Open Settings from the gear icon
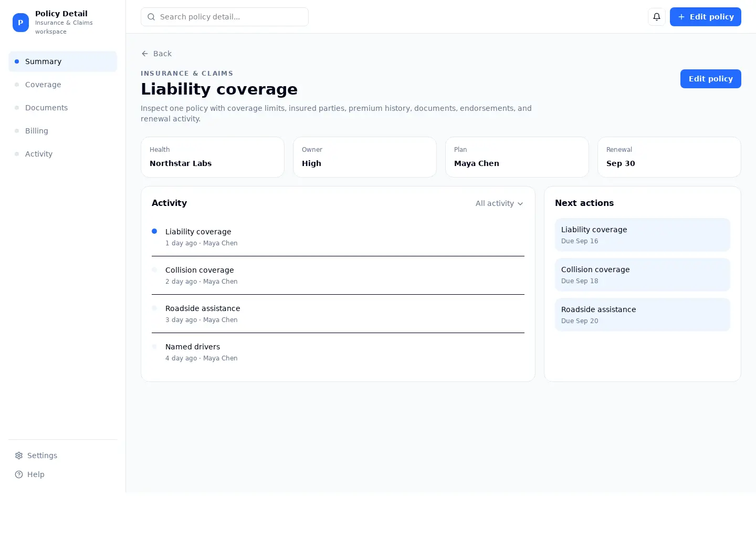Screen dimensions: 756x538 click(x=19, y=456)
